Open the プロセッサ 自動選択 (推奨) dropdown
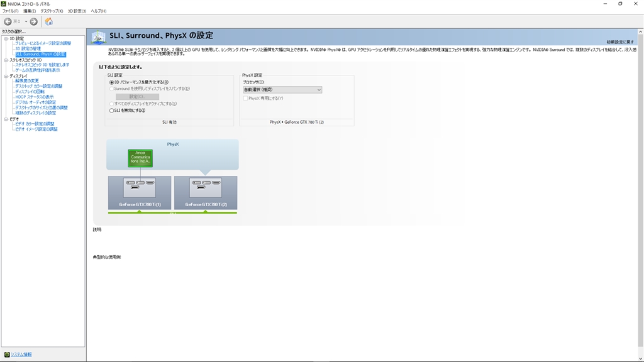This screenshot has height=362, width=644. tap(282, 89)
